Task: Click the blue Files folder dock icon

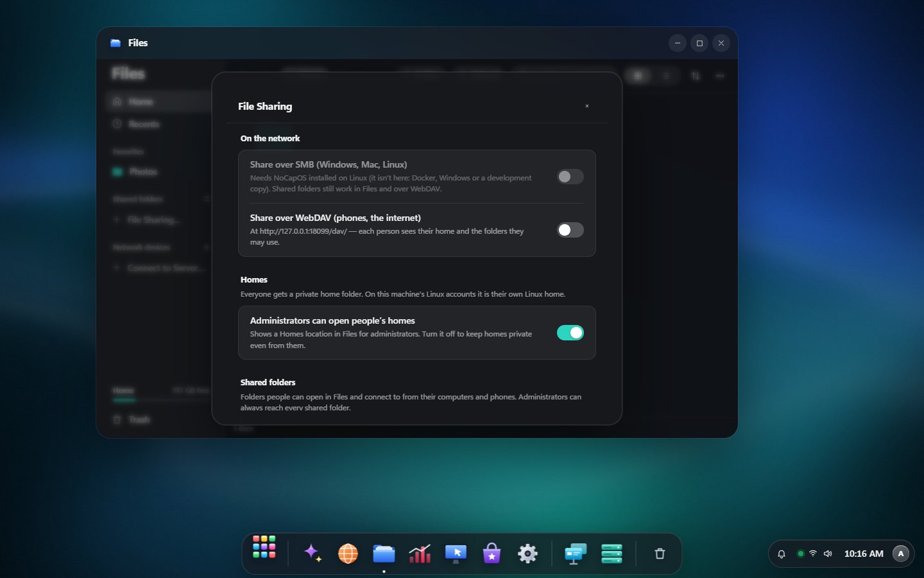Action: tap(384, 553)
